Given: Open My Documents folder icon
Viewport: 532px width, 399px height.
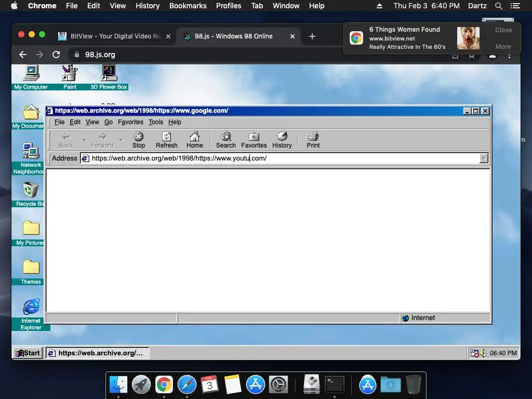Looking at the screenshot, I should (30, 116).
